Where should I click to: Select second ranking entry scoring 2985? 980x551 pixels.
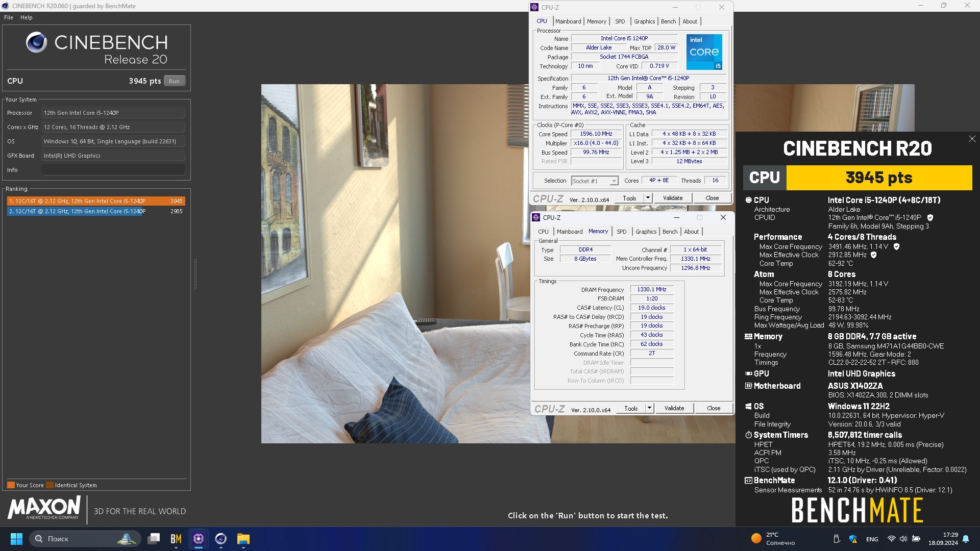[96, 211]
